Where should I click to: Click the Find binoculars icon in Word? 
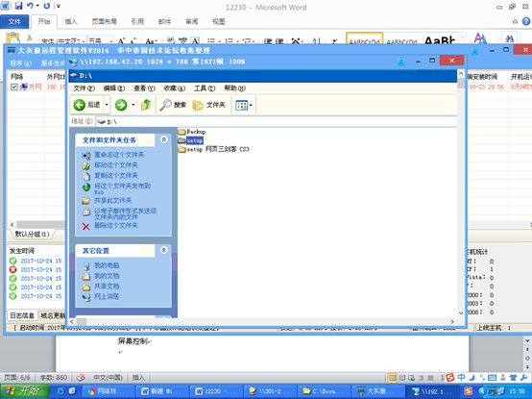[x=509, y=38]
